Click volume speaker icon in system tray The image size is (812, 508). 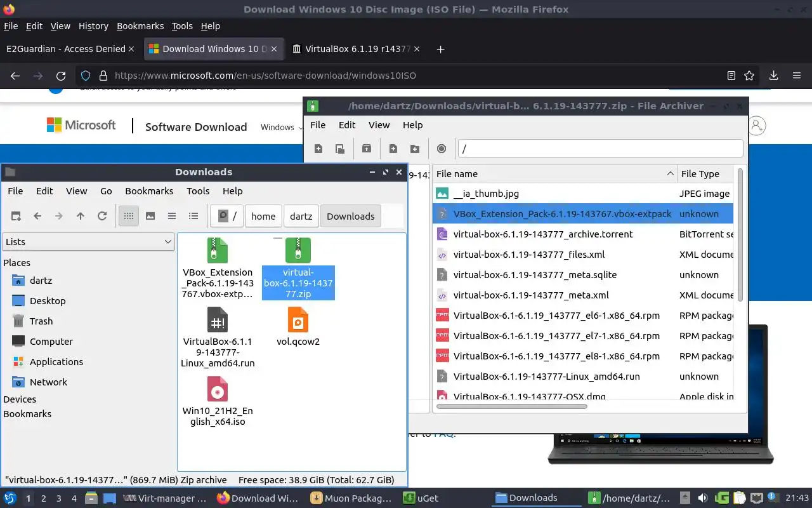pos(702,498)
